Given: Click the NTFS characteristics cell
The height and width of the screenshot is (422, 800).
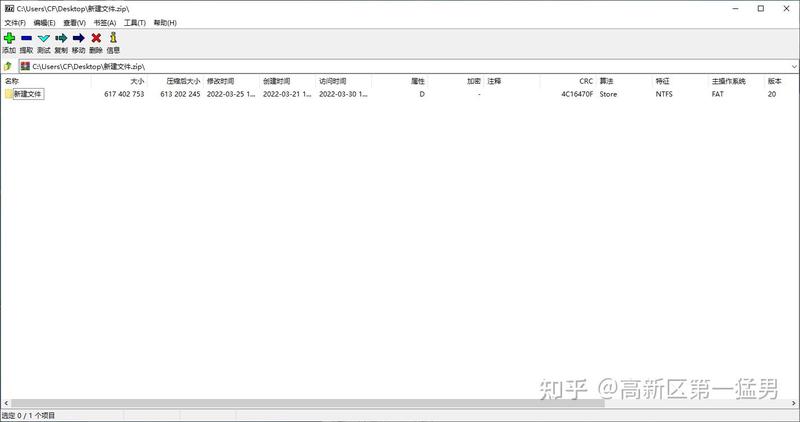Looking at the screenshot, I should point(664,94).
